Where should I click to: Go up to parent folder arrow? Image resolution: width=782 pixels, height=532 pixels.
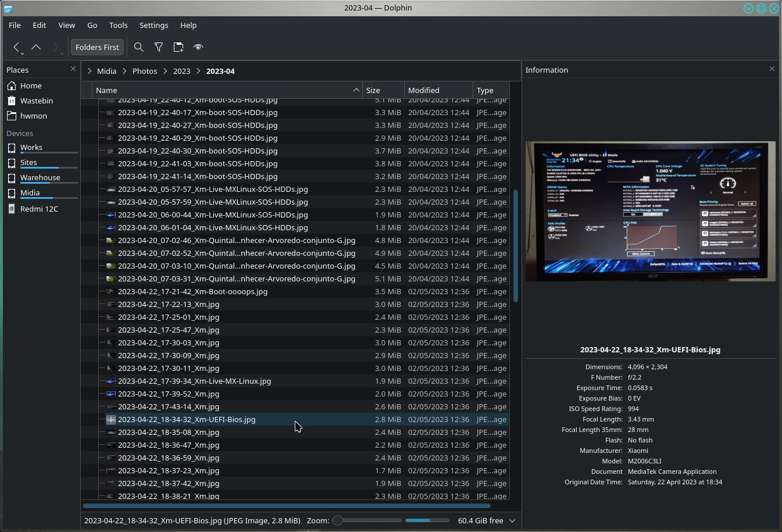[x=36, y=47]
